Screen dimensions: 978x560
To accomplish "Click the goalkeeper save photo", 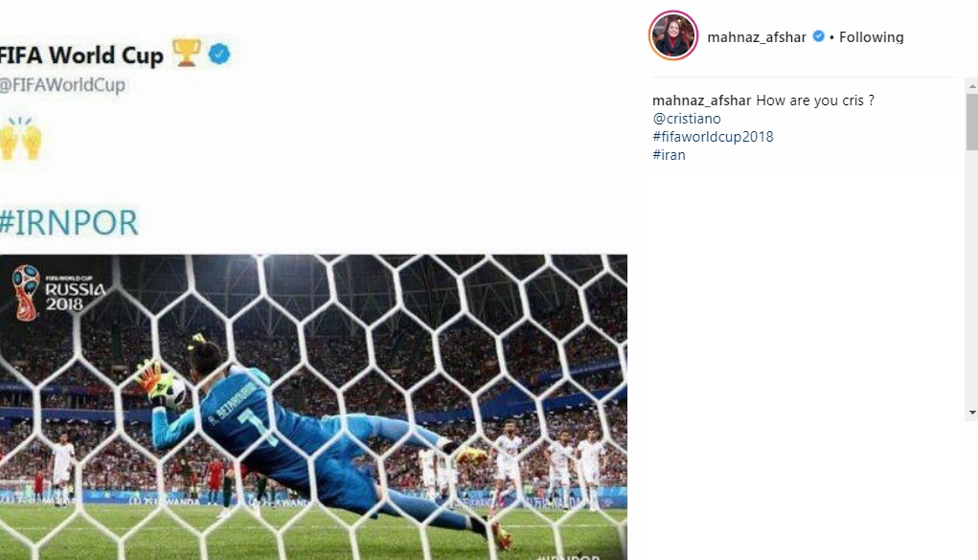I will (313, 407).
